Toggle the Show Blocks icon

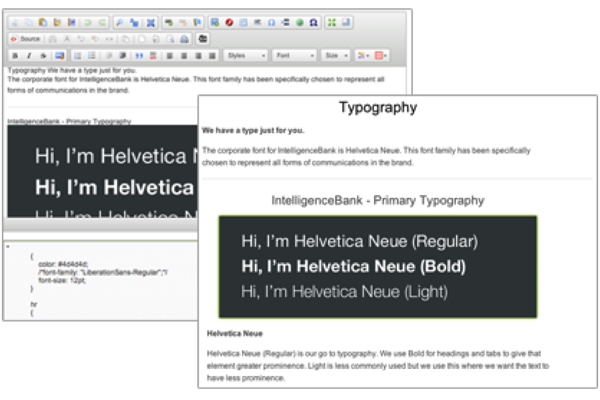(346, 23)
